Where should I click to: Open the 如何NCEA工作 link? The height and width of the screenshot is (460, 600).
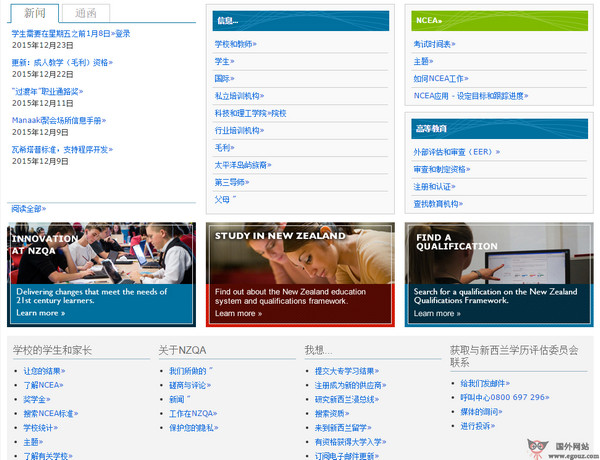pos(441,79)
